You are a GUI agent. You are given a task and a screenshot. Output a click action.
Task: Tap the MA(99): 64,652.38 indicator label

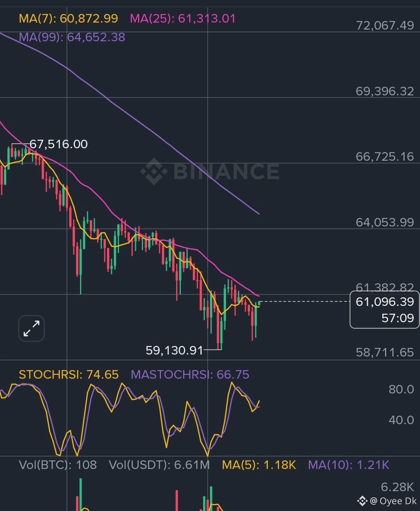(x=72, y=37)
